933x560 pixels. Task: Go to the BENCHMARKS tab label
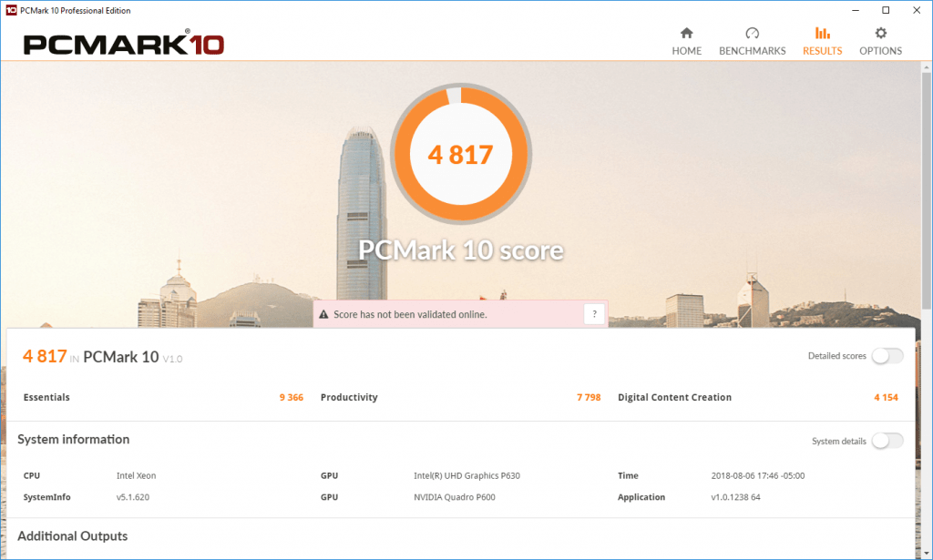[752, 51]
